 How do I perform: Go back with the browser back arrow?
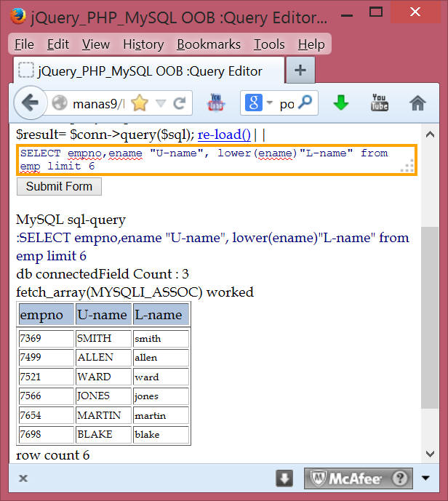[x=31, y=103]
